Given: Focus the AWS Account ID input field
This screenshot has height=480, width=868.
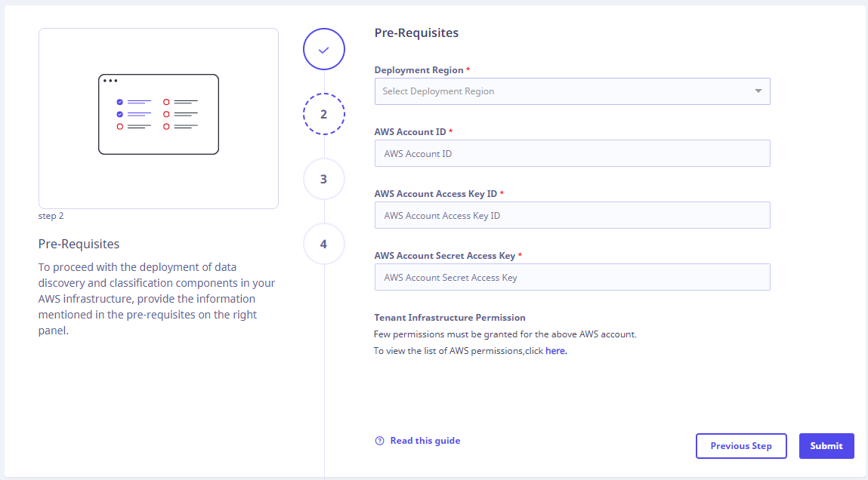Looking at the screenshot, I should [x=572, y=153].
